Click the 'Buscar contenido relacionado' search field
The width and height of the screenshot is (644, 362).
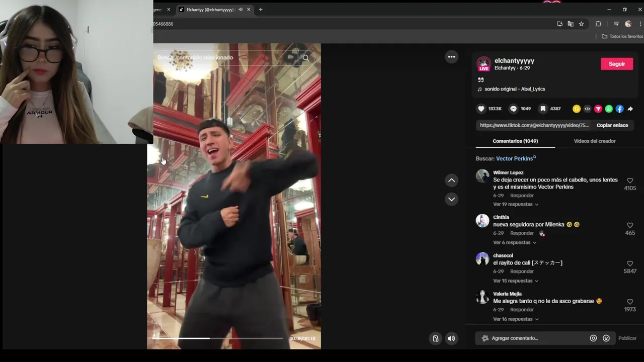click(x=195, y=58)
